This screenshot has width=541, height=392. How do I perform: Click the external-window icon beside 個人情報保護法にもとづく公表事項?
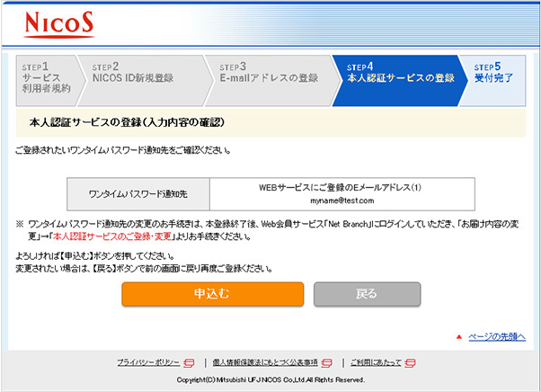[x=327, y=362]
